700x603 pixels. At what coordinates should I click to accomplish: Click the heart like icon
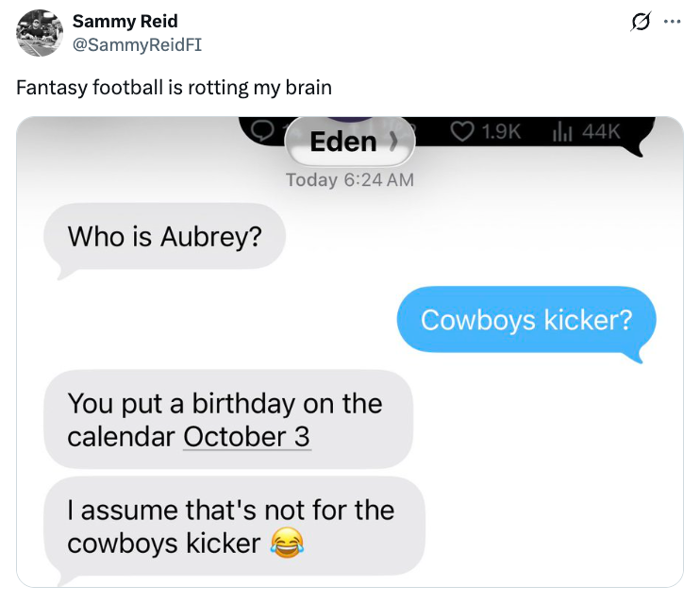(x=462, y=131)
